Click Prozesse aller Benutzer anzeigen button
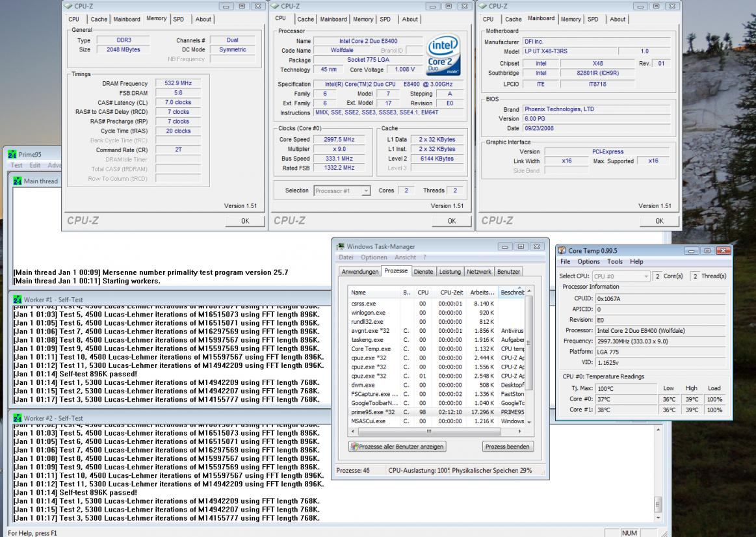756x537 pixels. point(397,447)
